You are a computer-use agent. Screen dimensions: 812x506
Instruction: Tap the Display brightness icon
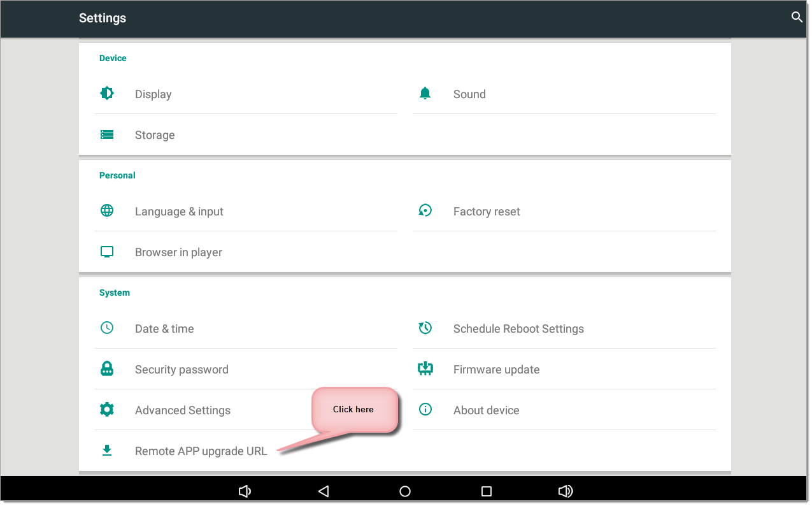click(107, 94)
